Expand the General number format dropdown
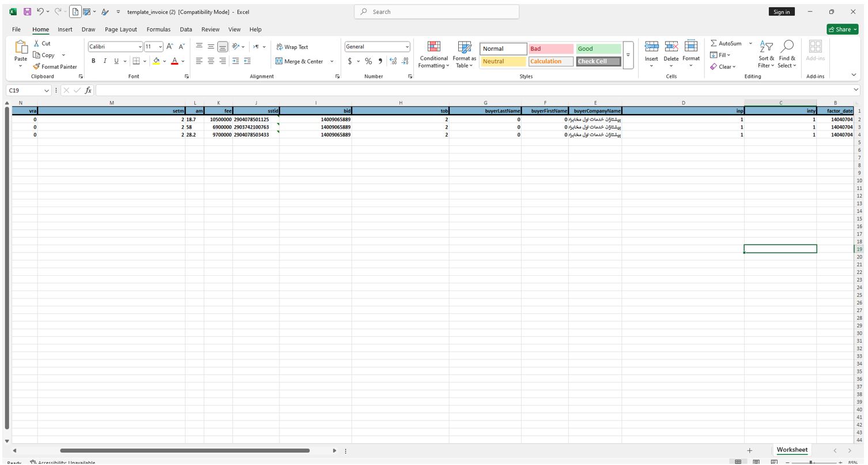 [x=407, y=47]
